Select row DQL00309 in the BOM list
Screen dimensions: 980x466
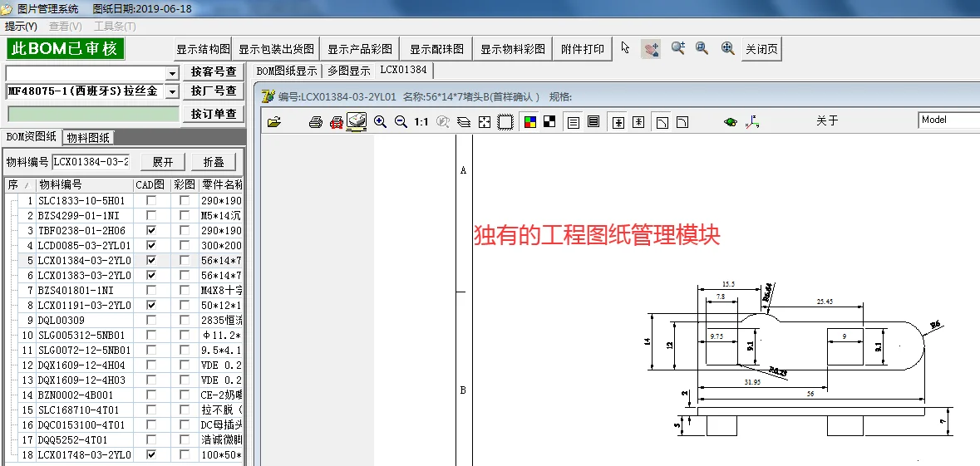[x=124, y=320]
